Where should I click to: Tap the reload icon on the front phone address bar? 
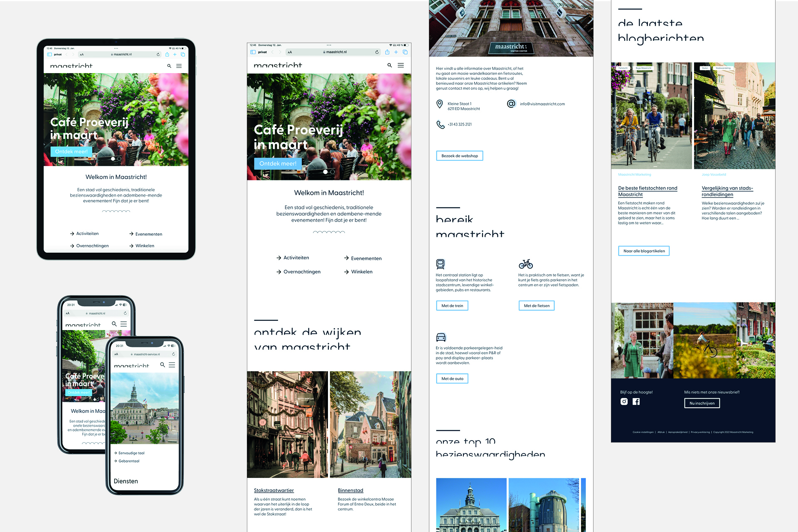173,354
